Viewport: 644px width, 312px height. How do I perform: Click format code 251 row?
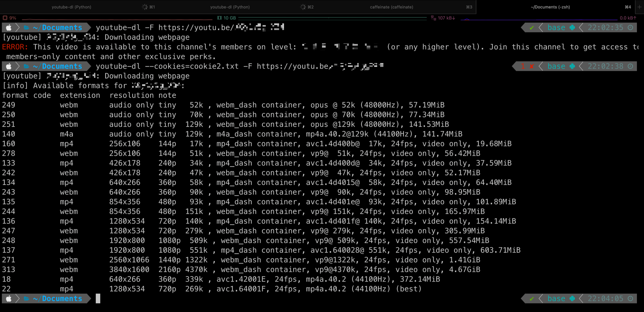tap(225, 124)
